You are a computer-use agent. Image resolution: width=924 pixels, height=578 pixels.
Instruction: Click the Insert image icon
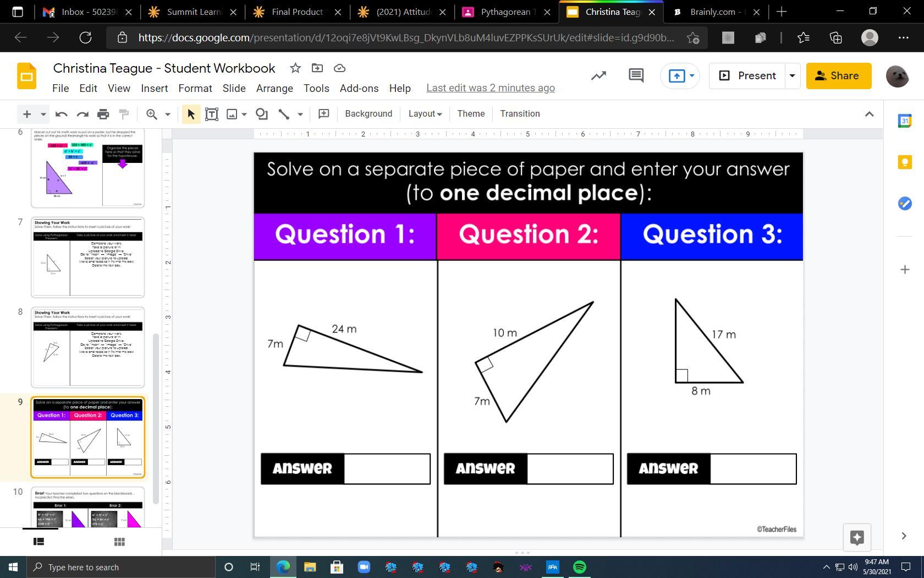point(232,114)
